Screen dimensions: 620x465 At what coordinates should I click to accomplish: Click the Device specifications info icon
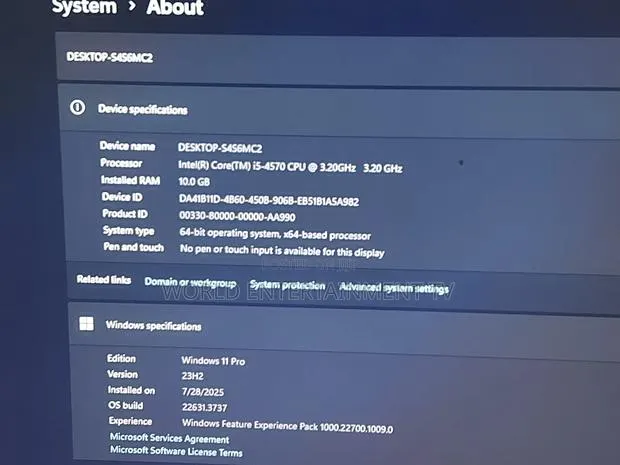tap(78, 107)
